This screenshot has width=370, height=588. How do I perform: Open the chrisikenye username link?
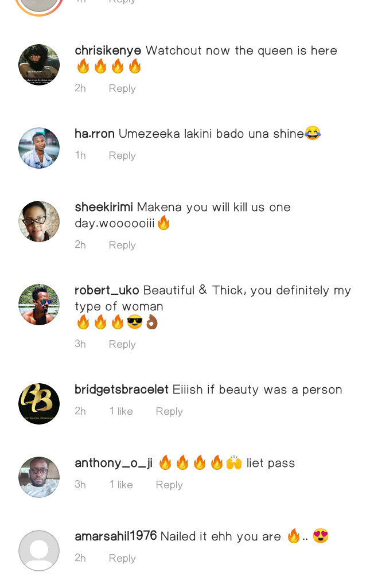(x=108, y=50)
